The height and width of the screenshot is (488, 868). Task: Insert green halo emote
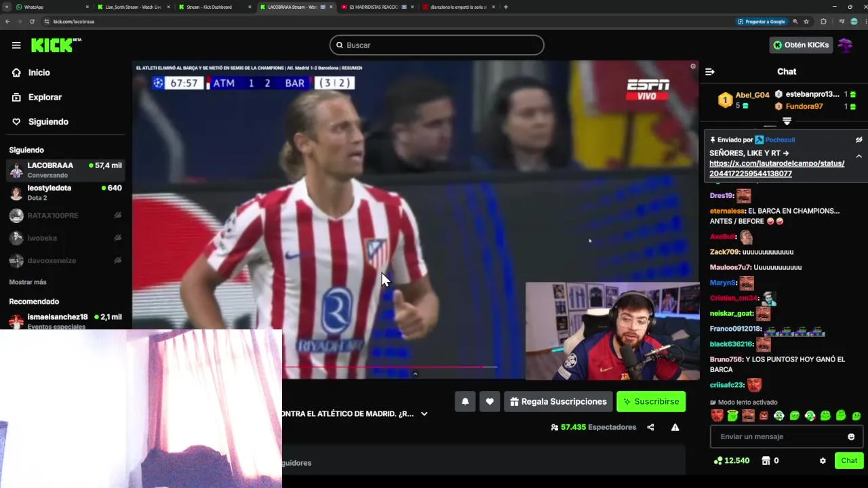click(732, 415)
